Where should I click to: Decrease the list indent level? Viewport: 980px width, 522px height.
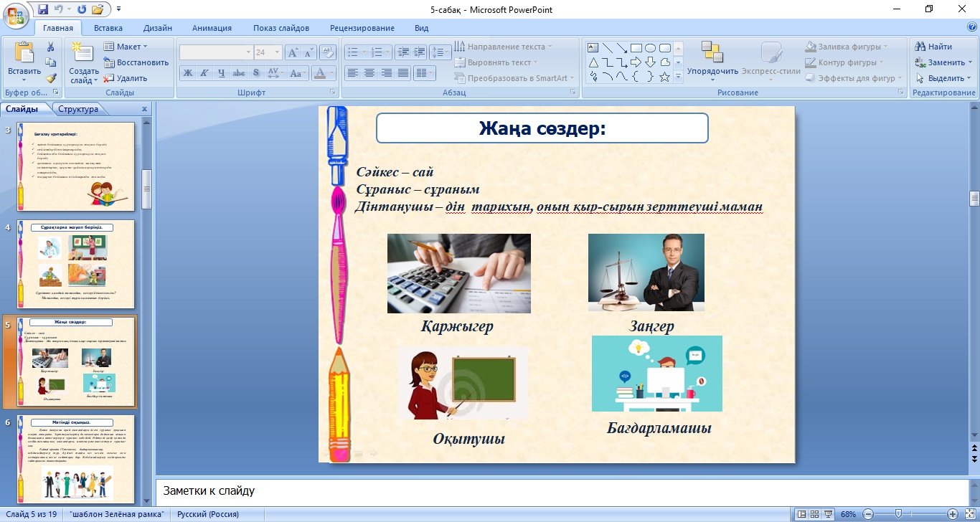click(x=402, y=52)
